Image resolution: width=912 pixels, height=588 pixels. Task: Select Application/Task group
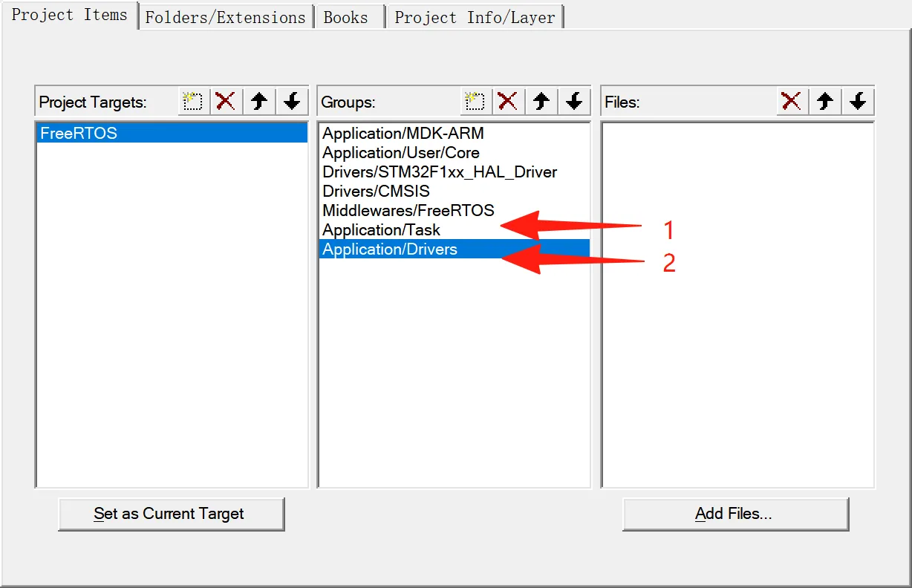(381, 230)
